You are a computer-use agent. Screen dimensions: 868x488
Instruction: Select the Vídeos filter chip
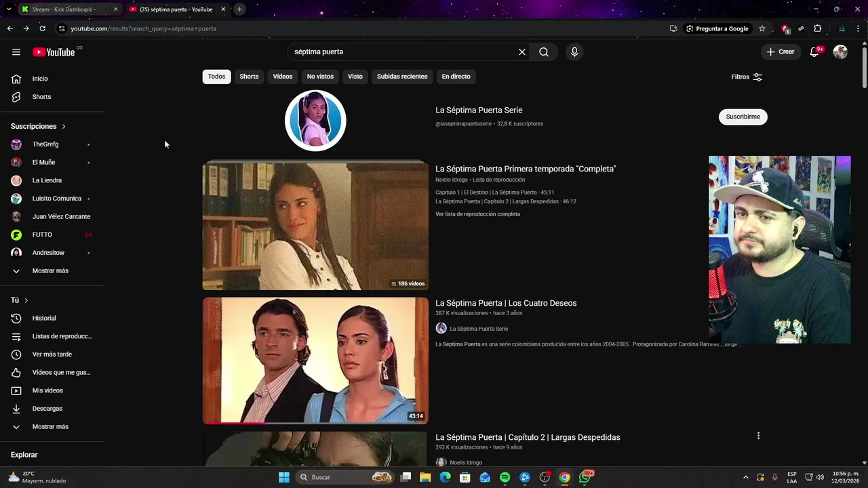click(283, 77)
